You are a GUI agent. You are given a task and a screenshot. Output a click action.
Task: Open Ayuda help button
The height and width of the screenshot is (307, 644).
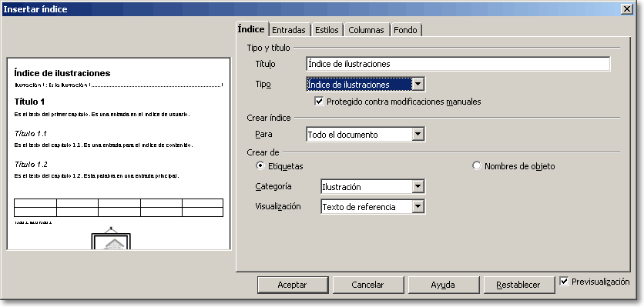443,285
